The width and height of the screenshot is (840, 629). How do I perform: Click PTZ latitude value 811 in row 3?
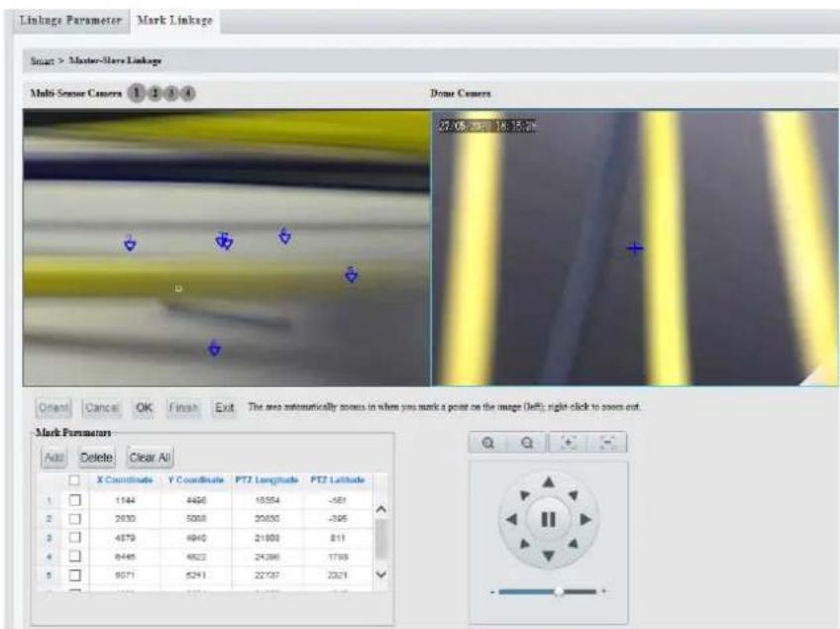coord(338,538)
